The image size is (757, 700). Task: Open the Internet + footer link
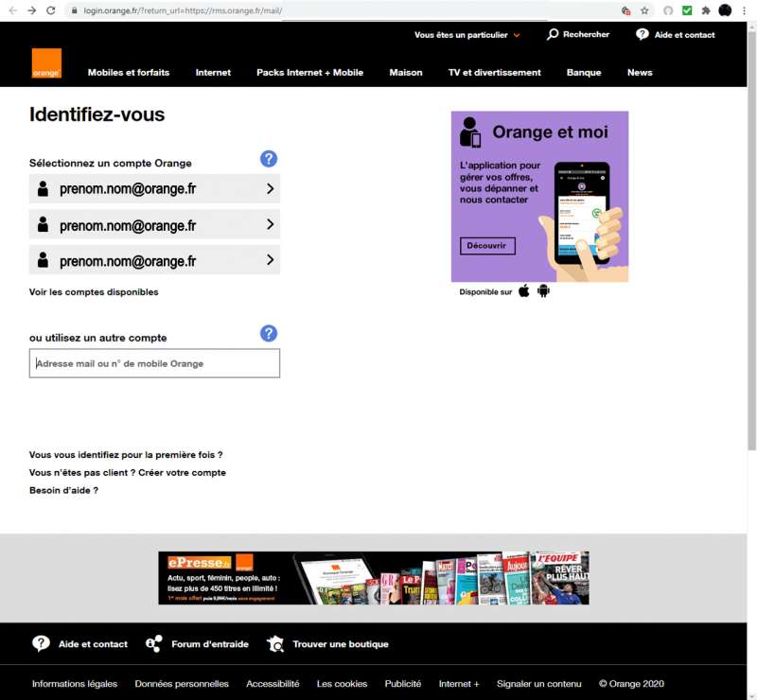click(459, 684)
